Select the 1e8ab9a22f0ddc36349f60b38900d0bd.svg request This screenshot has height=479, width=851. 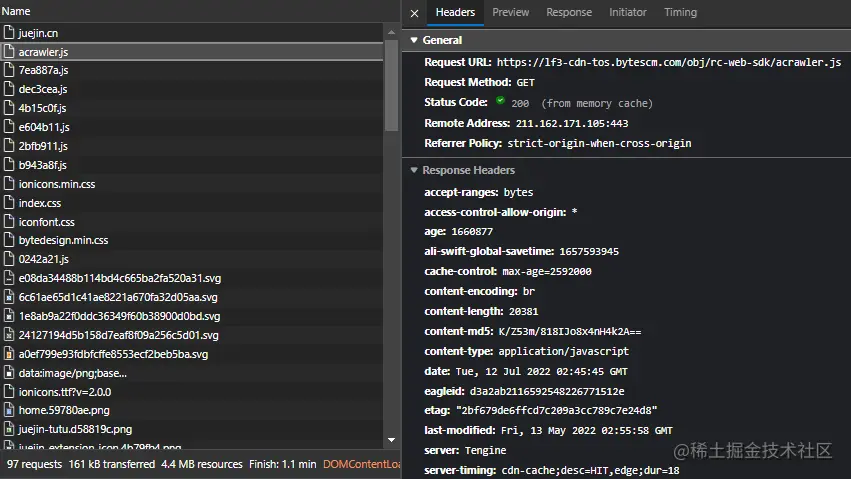click(192, 316)
